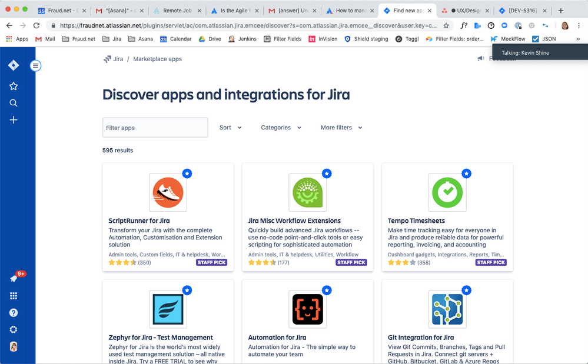
Task: Open Jira settings gear icon
Action: tap(14, 329)
